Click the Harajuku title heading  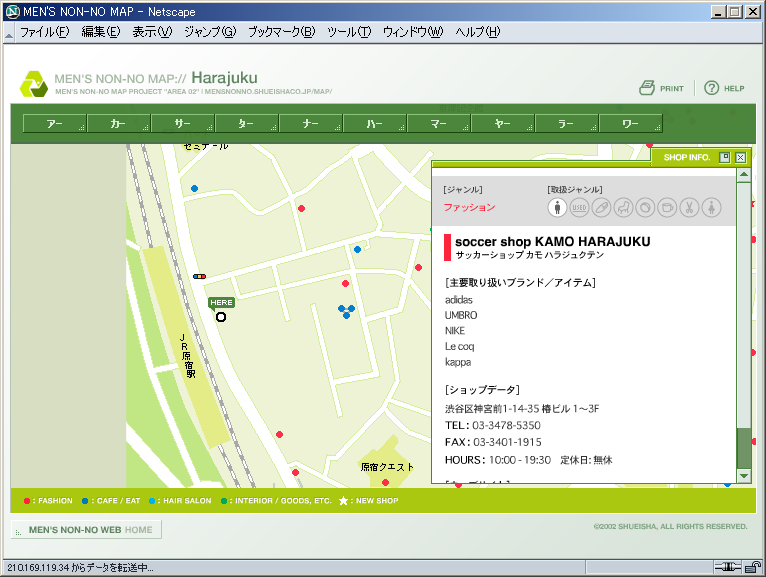[224, 78]
